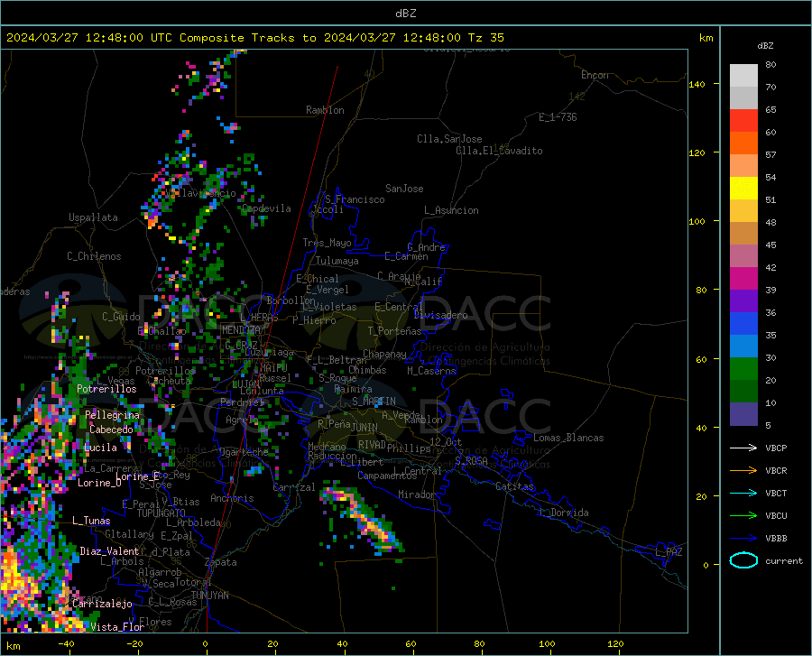Screen dimensions: 812x656
Task: Click the 'Clla.El_Cavadito' map label
Action: (499, 151)
